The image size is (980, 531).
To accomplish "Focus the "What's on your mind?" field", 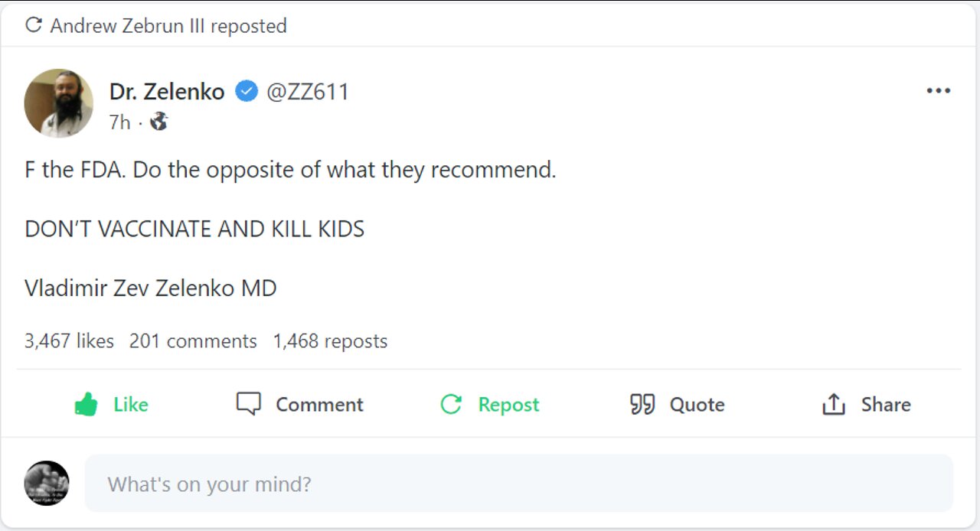I will click(519, 484).
